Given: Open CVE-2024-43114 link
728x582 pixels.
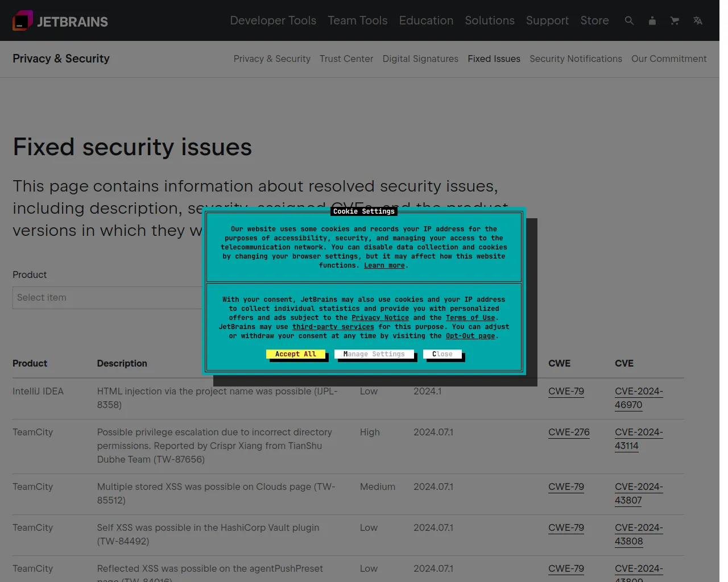Looking at the screenshot, I should point(639,439).
